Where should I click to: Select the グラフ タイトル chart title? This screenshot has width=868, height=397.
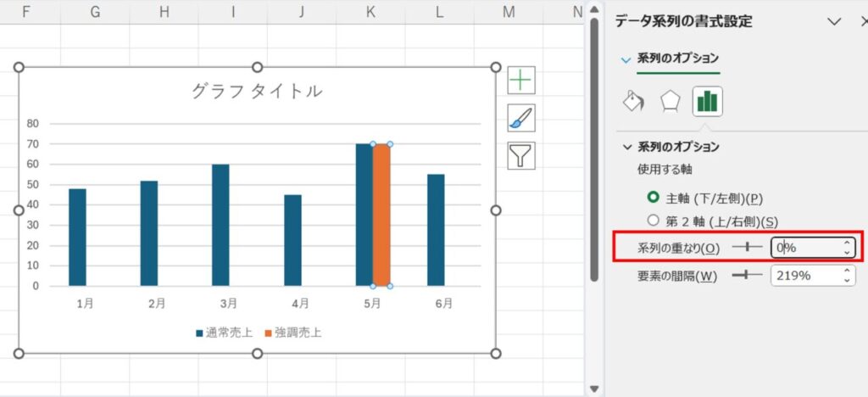coord(256,91)
